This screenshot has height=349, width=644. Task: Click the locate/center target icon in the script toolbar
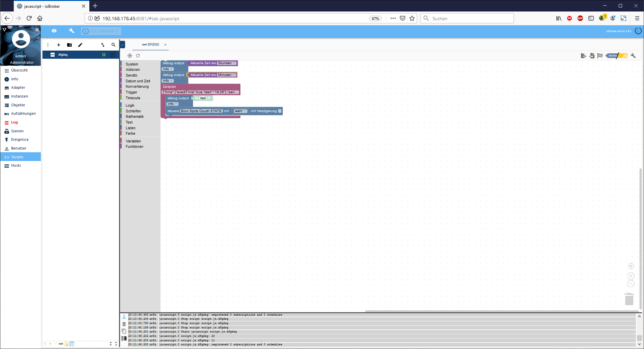[130, 56]
